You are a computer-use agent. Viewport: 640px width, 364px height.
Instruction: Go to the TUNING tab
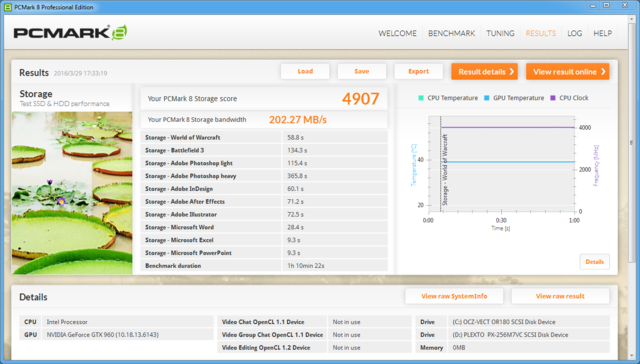(x=500, y=33)
